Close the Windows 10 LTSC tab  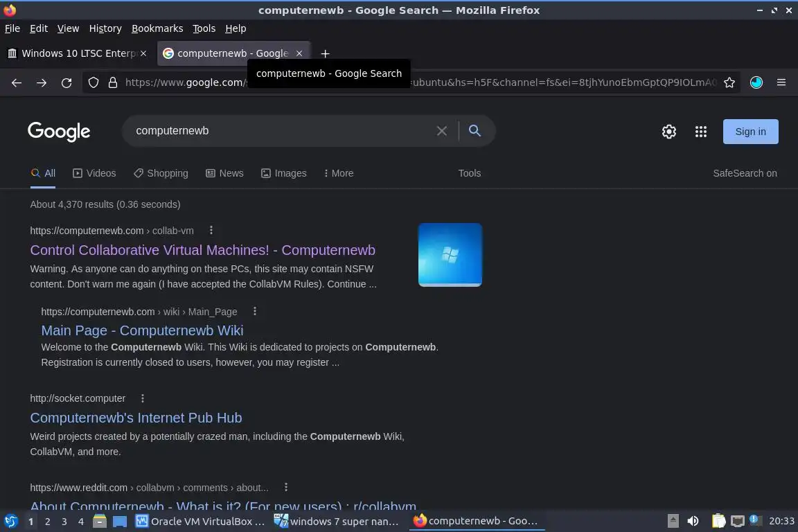143,53
